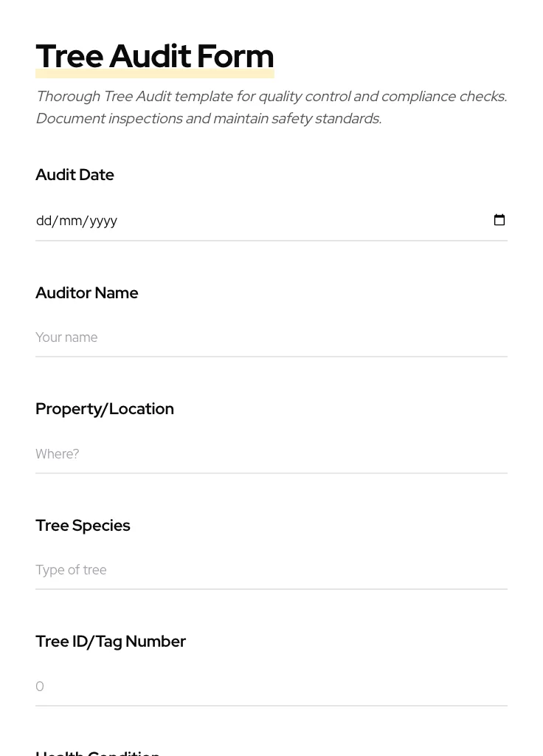Click the dd day placeholder in the date field
Screen dimensions: 543x756
tap(45, 220)
